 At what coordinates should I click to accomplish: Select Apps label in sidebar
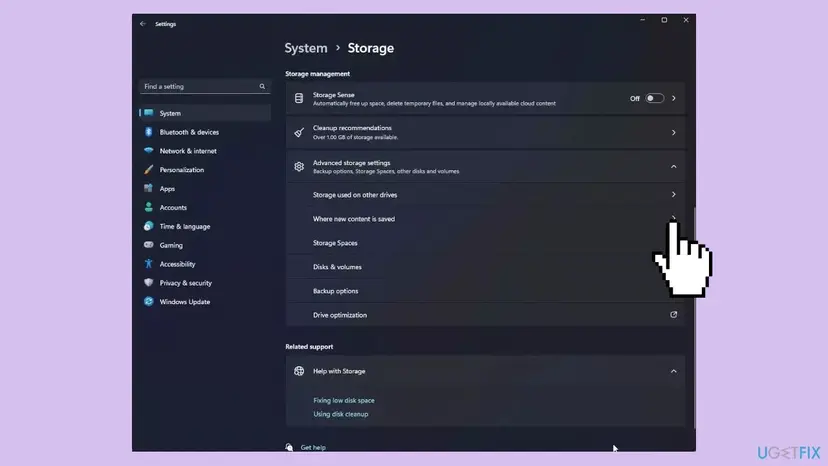coord(167,189)
